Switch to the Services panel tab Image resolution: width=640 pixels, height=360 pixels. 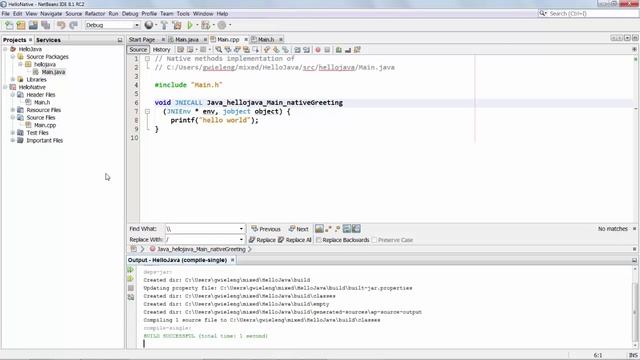point(48,40)
